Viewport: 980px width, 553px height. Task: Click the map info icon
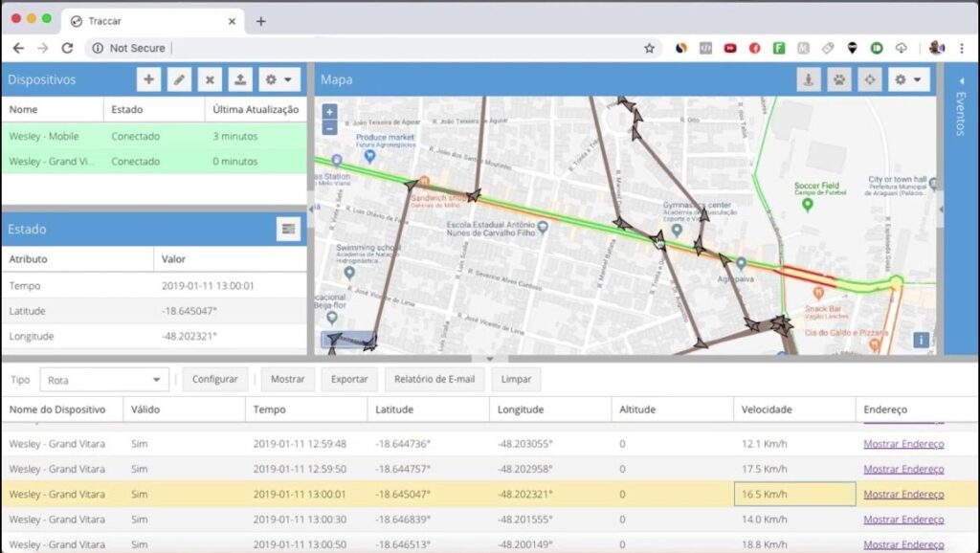point(921,339)
